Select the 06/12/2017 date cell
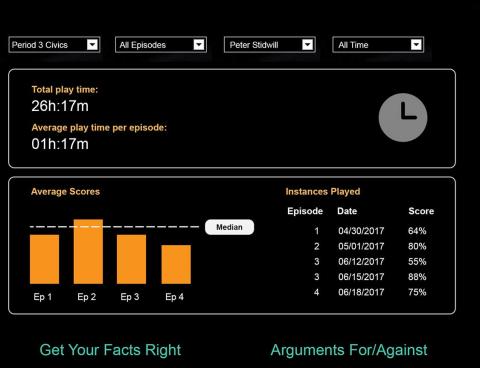Image resolution: width=480 pixels, height=368 pixels. point(361,262)
